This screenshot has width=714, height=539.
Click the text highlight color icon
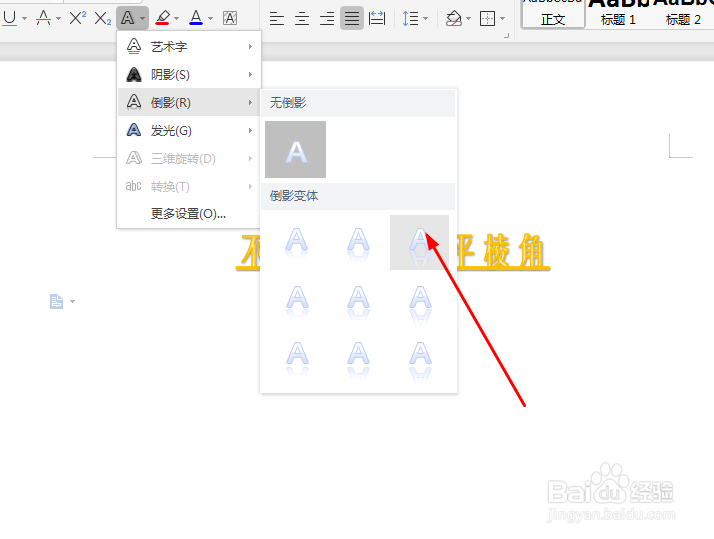(163, 18)
